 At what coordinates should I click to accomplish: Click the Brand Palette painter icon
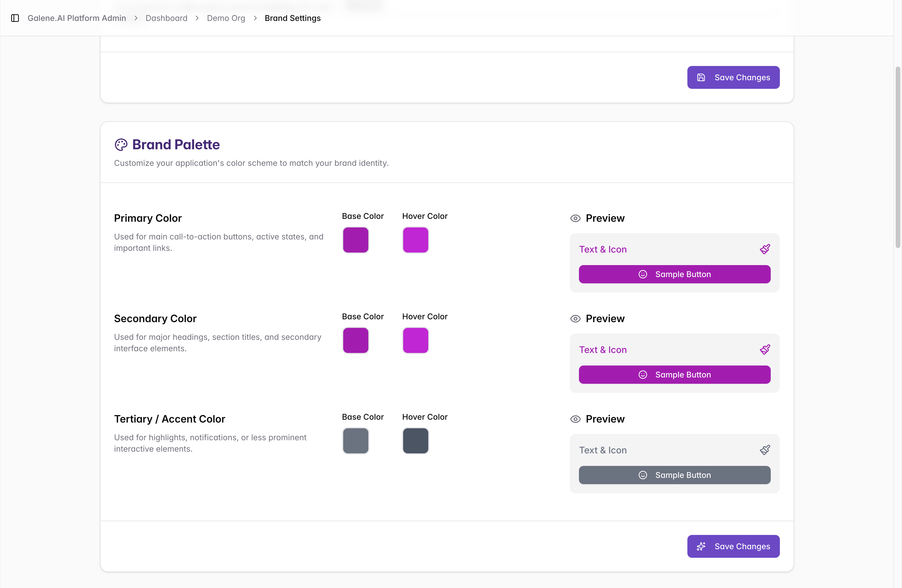pos(121,145)
